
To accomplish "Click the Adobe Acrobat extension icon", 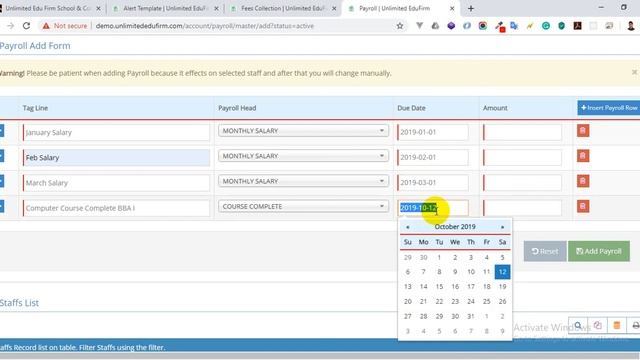I will point(577,26).
